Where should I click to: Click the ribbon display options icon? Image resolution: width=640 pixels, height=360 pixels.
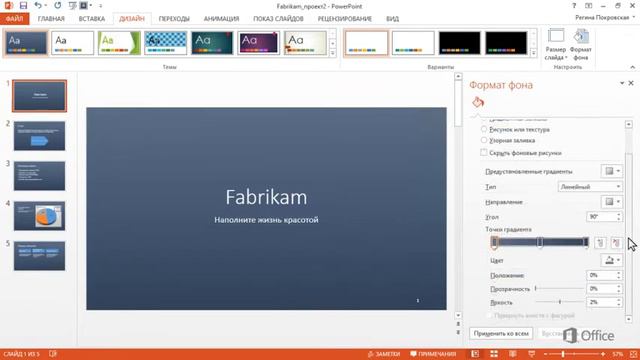588,6
